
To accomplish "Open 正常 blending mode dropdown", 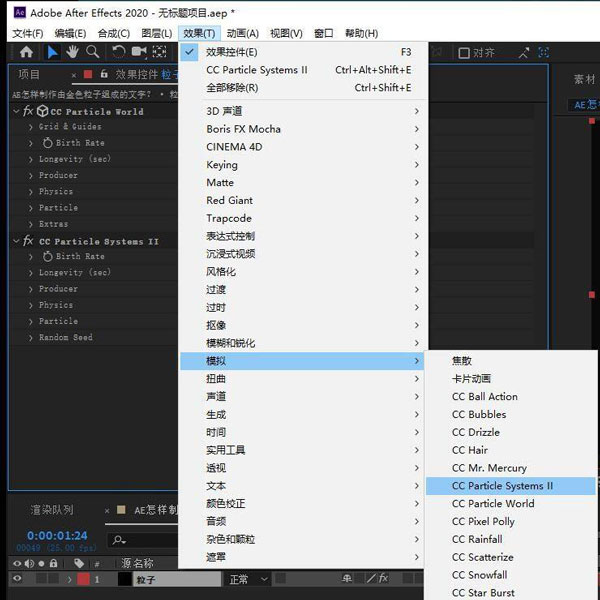I will click(248, 579).
